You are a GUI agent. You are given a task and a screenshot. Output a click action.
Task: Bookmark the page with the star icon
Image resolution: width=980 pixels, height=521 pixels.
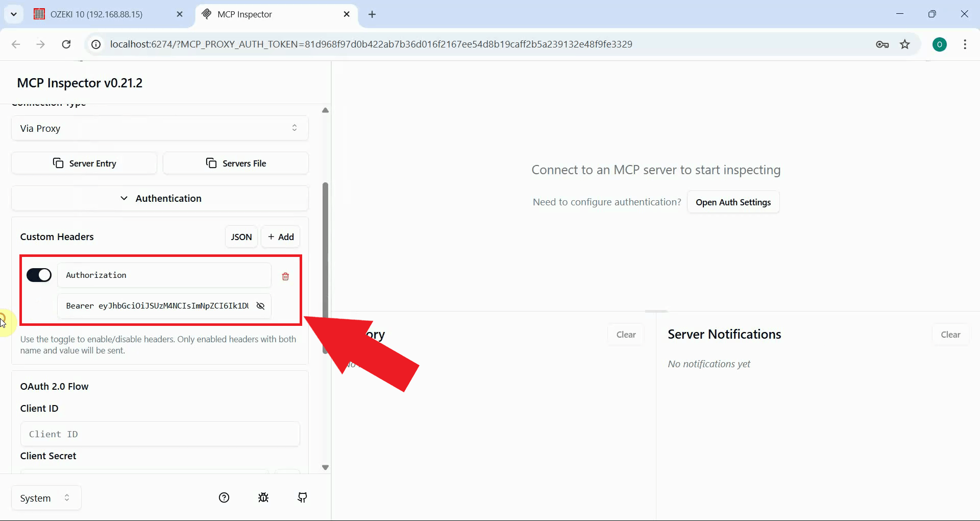click(905, 44)
